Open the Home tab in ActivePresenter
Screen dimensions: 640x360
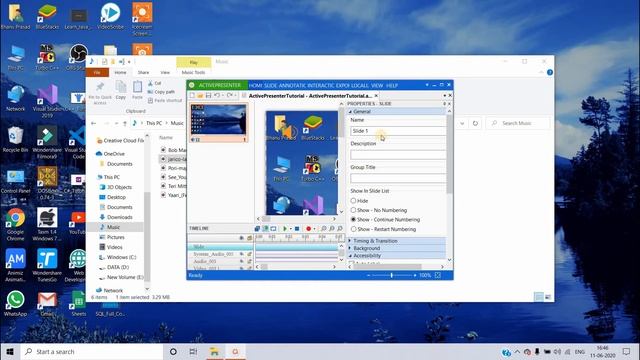point(255,86)
